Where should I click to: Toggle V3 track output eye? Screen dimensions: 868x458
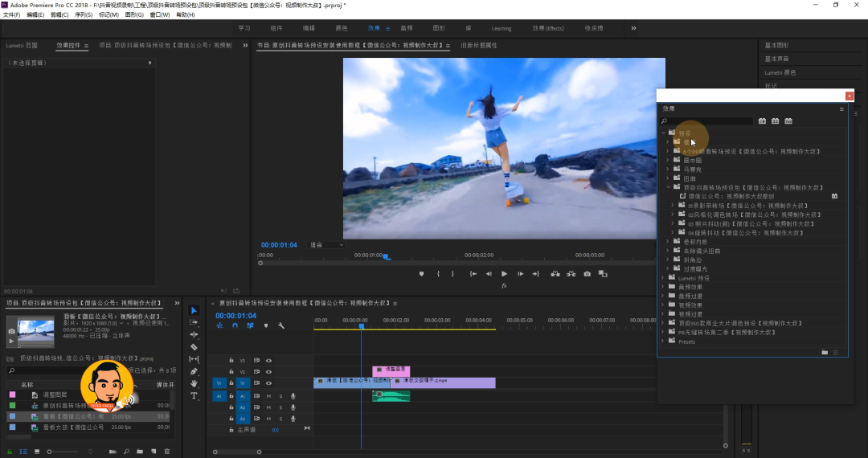coord(268,361)
